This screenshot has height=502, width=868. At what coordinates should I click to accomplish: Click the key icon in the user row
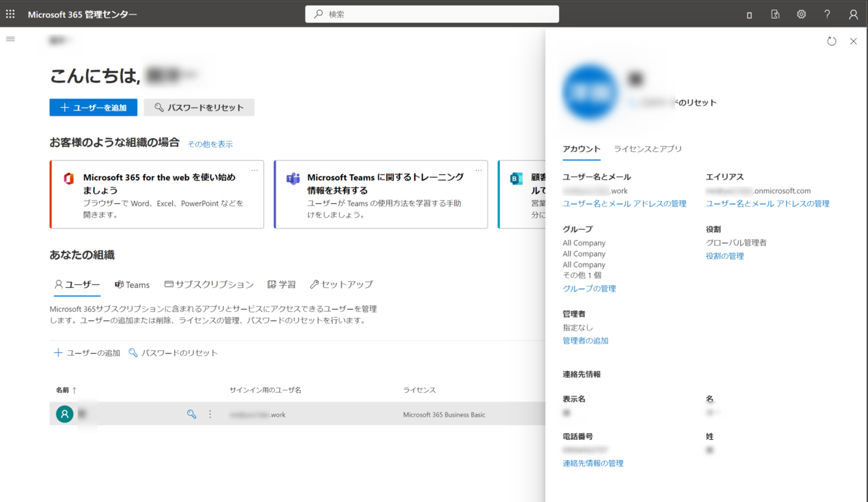(192, 414)
